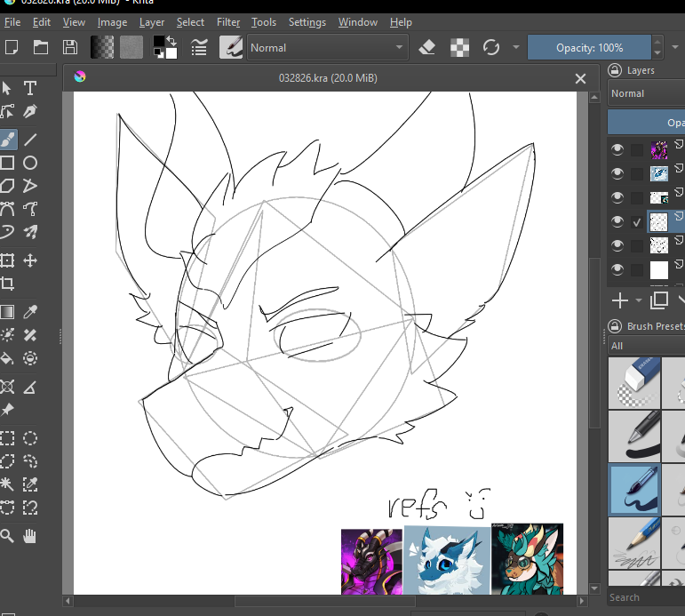685x616 pixels.
Task: Select the eraser brush preset thumbnail
Action: [634, 383]
